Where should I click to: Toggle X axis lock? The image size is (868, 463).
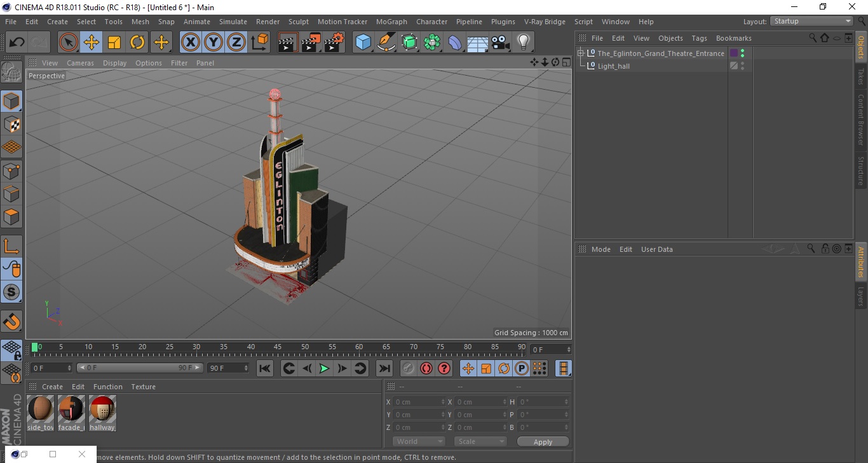pos(190,43)
